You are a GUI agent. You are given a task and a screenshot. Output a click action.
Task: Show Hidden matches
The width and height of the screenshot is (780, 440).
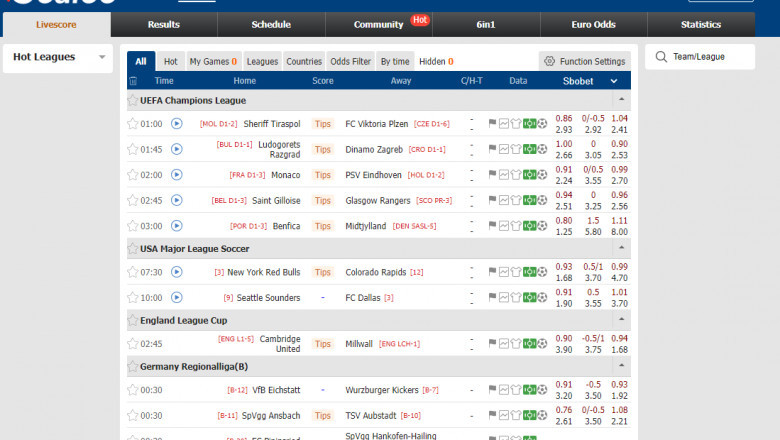click(x=436, y=62)
